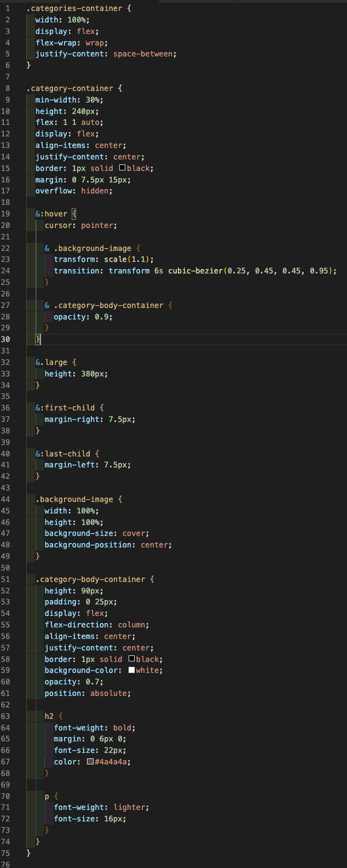Click 'margin-right' property on line 37
347x868 pixels.
pos(72,419)
